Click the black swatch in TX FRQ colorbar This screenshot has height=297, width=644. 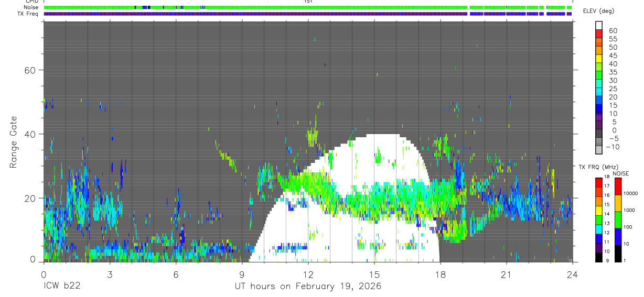(598, 257)
